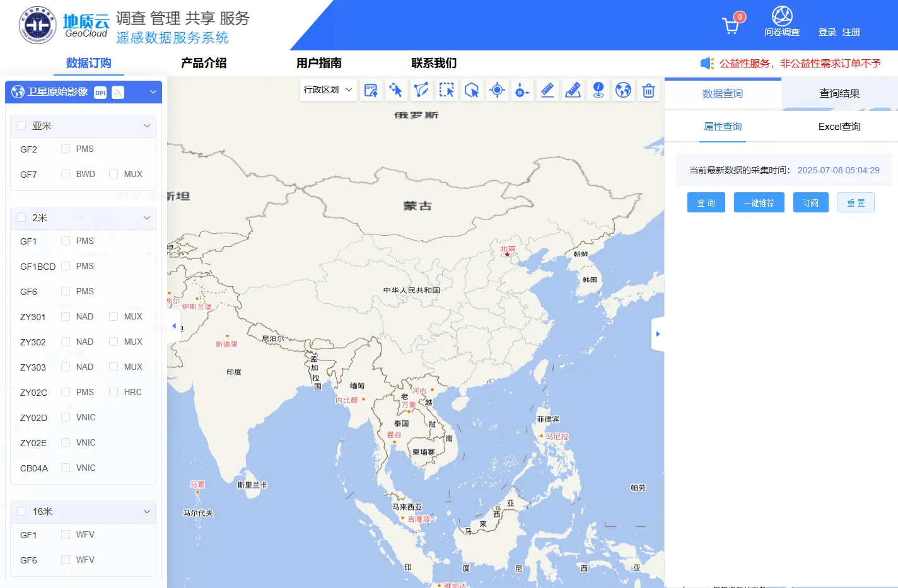
Task: Click the DPI icon in satellite panel header
Action: (x=100, y=93)
